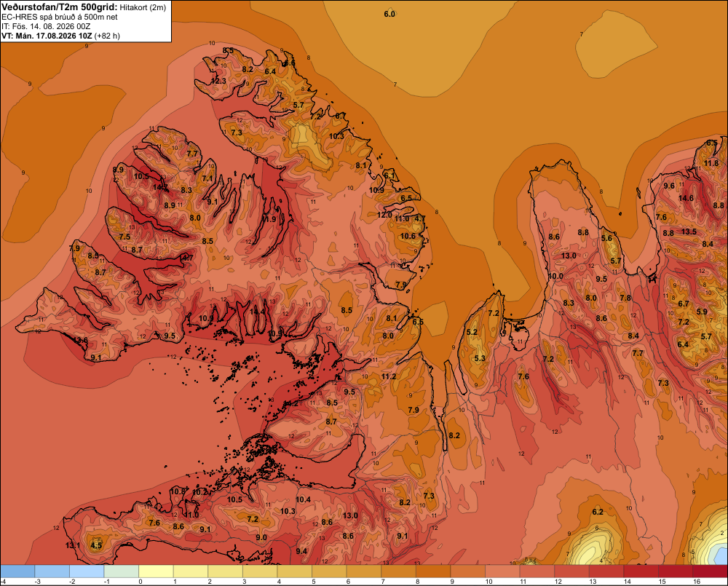Click the legend tick label '16'

[697, 582]
